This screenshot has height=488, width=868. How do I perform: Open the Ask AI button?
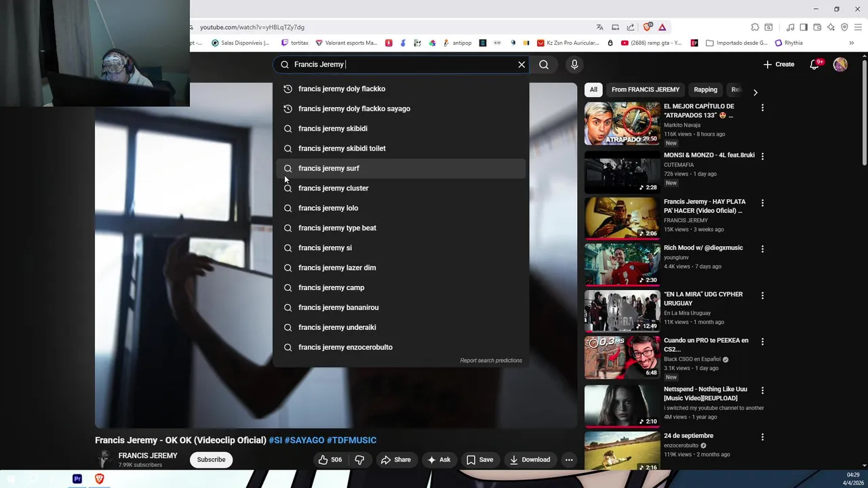click(439, 460)
